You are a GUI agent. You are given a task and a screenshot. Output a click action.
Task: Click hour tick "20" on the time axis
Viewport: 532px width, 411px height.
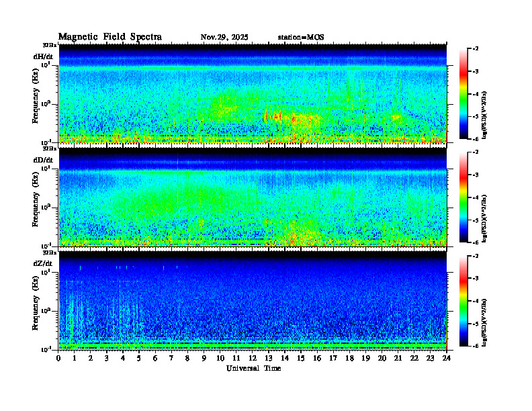click(x=382, y=359)
